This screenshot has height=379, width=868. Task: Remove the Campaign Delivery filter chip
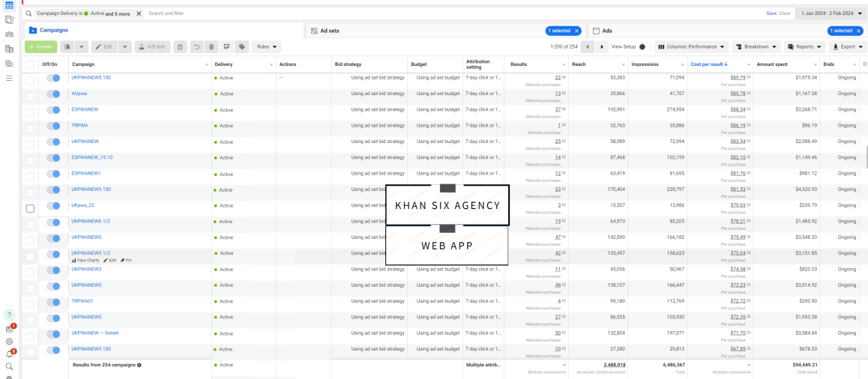(x=139, y=13)
